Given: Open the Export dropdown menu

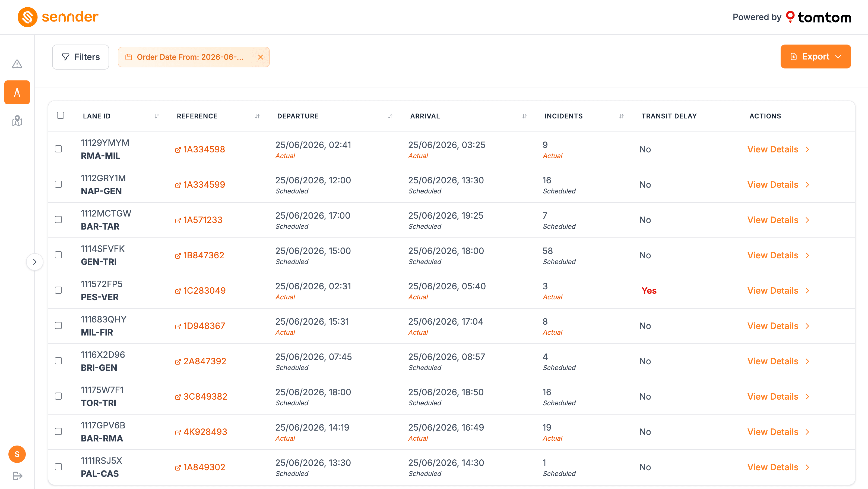Looking at the screenshot, I should tap(815, 57).
